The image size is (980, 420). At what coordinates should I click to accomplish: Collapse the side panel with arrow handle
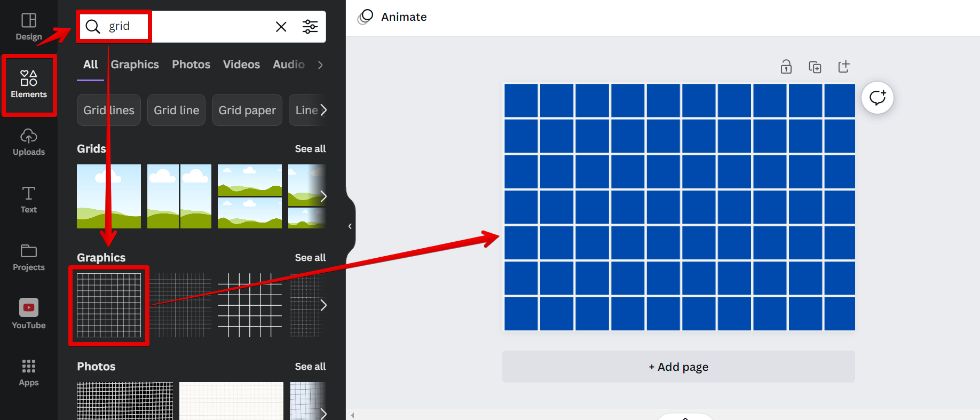(350, 226)
